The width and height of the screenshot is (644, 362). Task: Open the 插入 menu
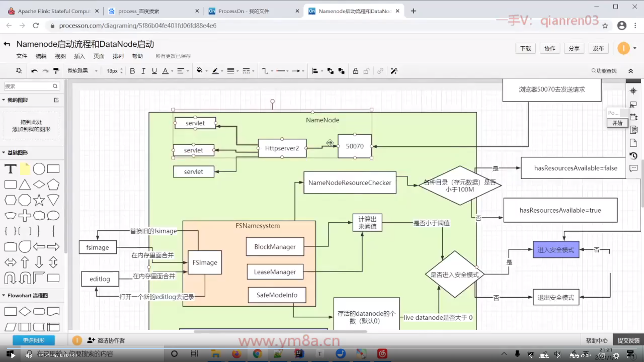point(79,56)
